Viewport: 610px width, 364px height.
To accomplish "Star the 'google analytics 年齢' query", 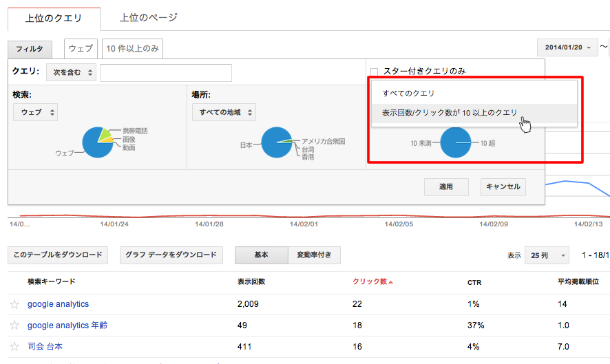I will [14, 325].
